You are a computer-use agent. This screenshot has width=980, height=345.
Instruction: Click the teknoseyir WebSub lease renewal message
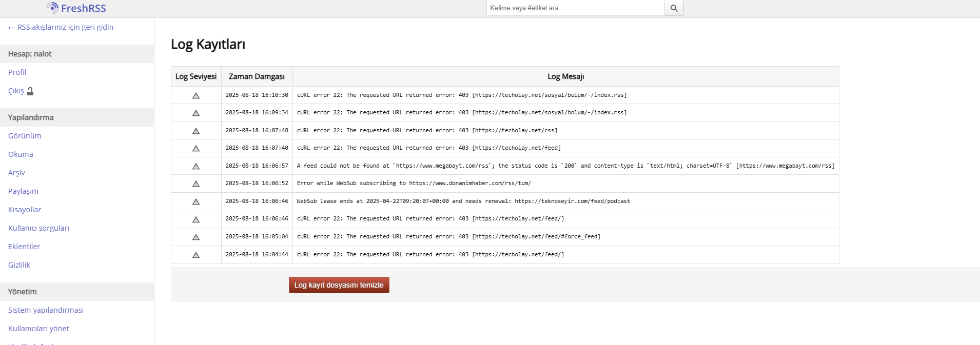(x=463, y=201)
